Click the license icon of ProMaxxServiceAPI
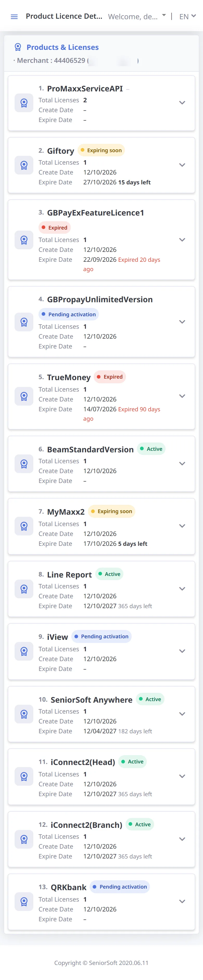 (x=24, y=103)
